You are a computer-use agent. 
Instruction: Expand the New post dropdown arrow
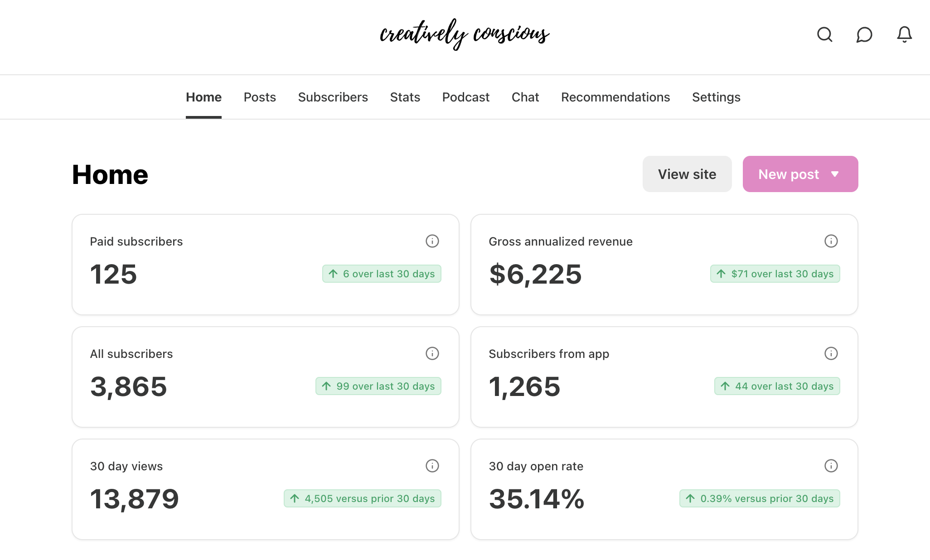(x=835, y=174)
